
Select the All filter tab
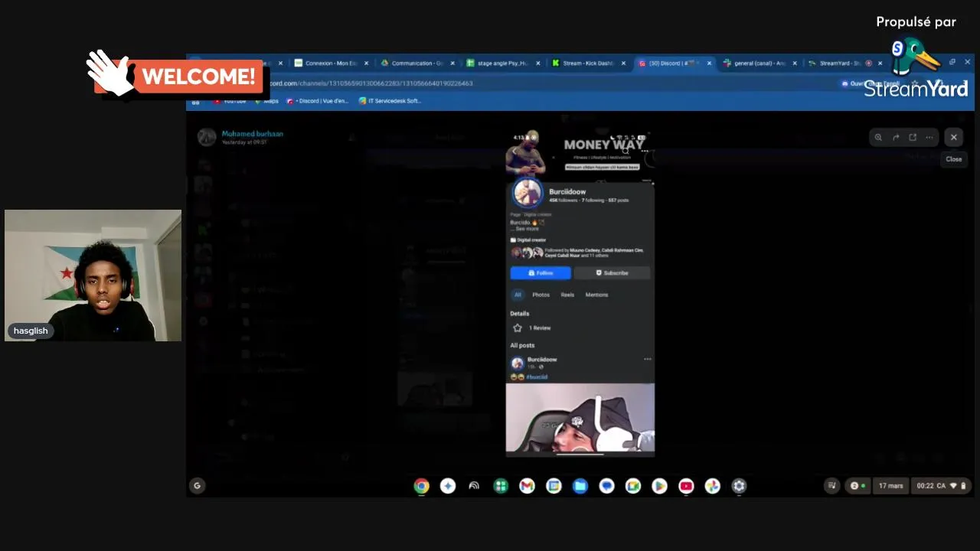(x=518, y=295)
